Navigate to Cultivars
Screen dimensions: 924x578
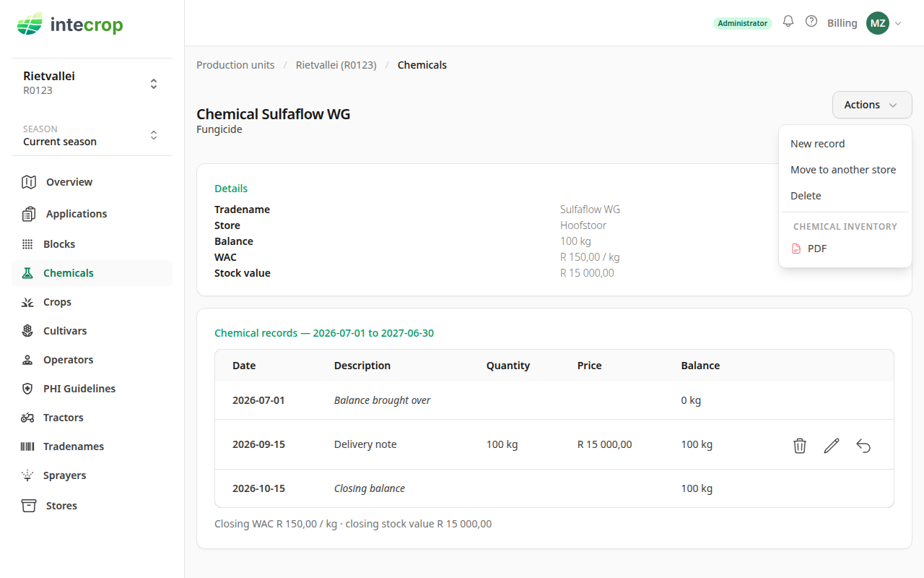(x=92, y=331)
